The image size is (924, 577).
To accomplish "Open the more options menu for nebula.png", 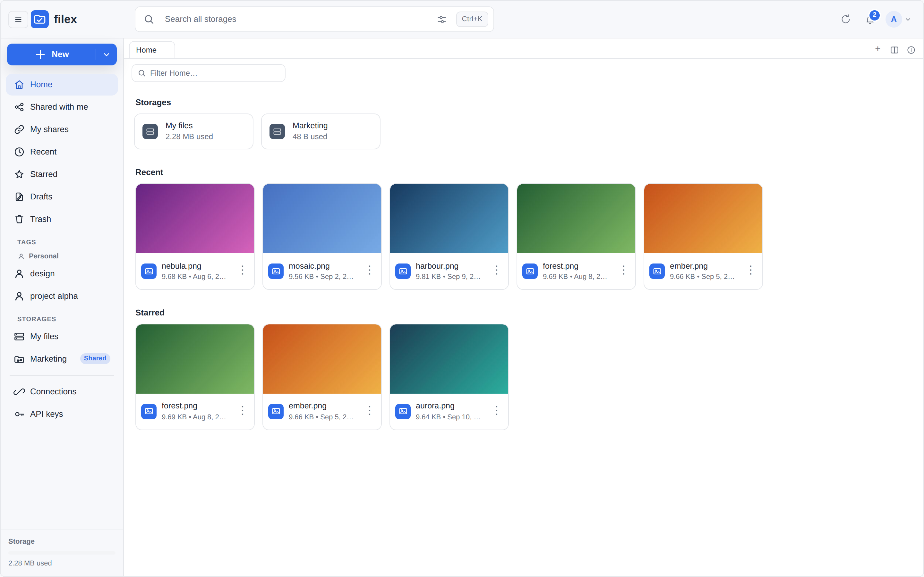I will click(243, 270).
